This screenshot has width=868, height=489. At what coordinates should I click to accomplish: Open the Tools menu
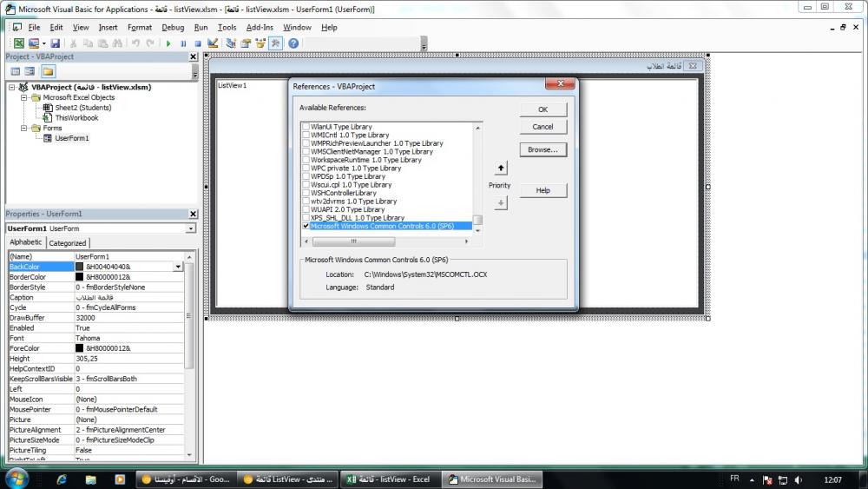coord(227,27)
